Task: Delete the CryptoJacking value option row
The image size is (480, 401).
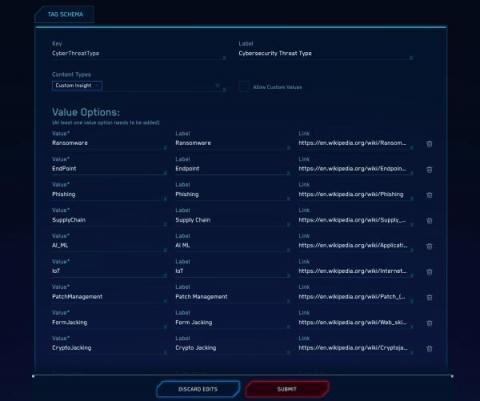Action: click(429, 349)
